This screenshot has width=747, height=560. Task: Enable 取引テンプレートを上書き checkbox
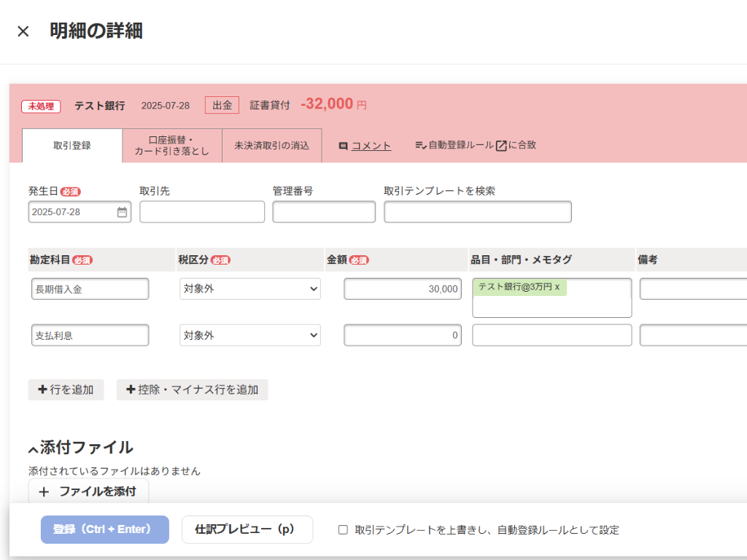[x=343, y=530]
